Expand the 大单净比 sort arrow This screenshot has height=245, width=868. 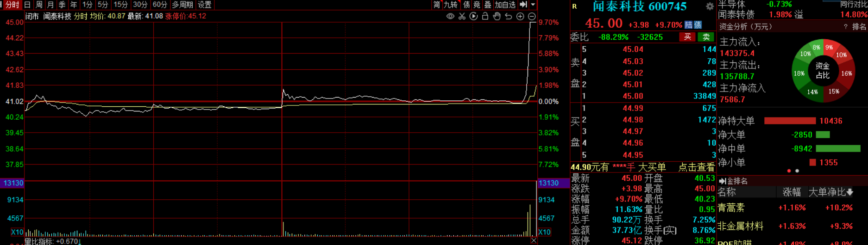849,192
